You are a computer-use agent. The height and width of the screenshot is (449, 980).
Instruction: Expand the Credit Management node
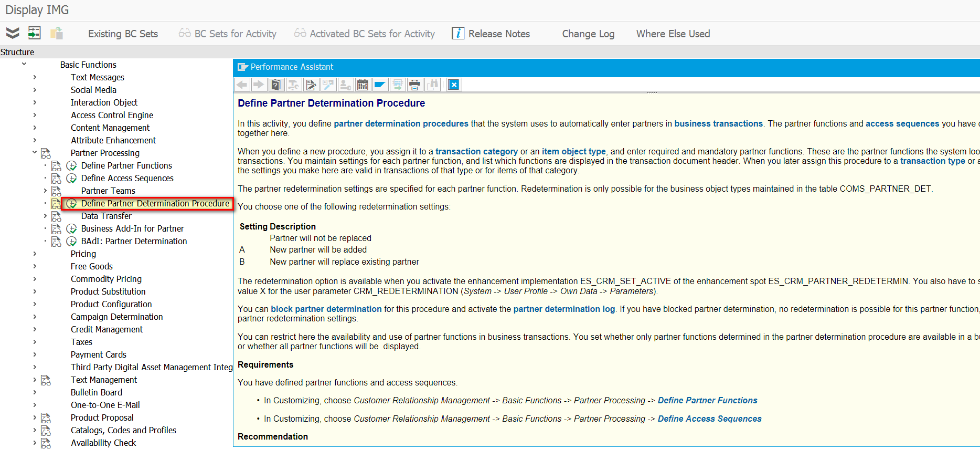click(35, 329)
